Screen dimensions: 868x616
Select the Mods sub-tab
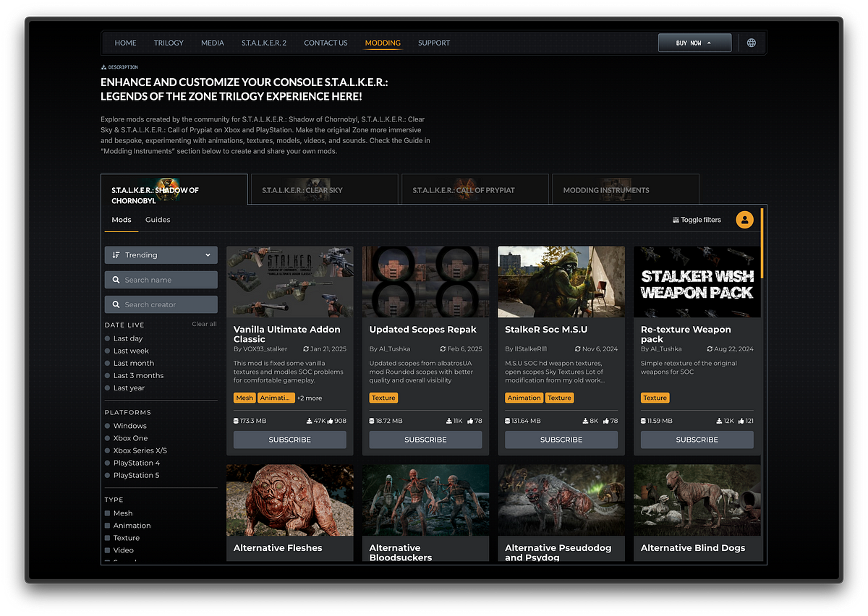coord(122,220)
